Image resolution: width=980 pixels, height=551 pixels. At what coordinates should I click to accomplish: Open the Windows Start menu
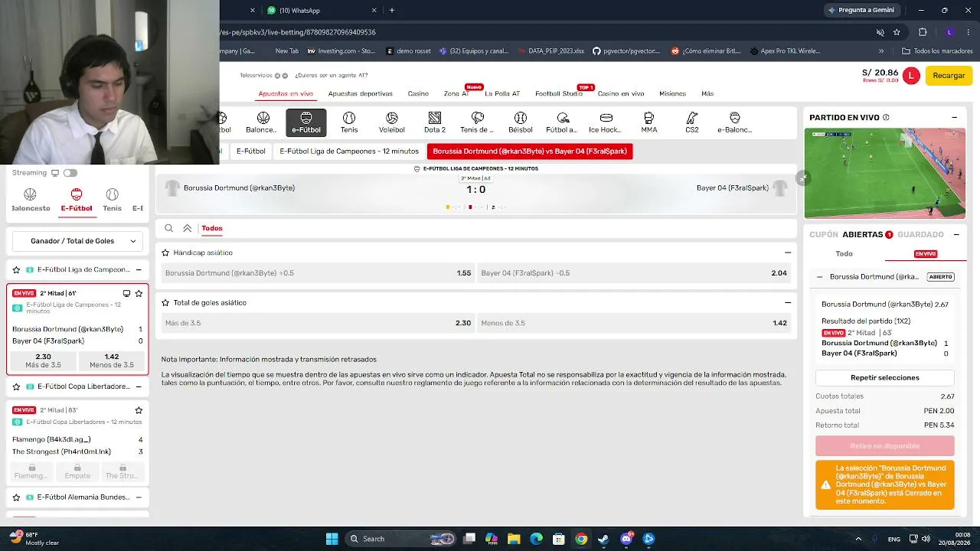(332, 539)
